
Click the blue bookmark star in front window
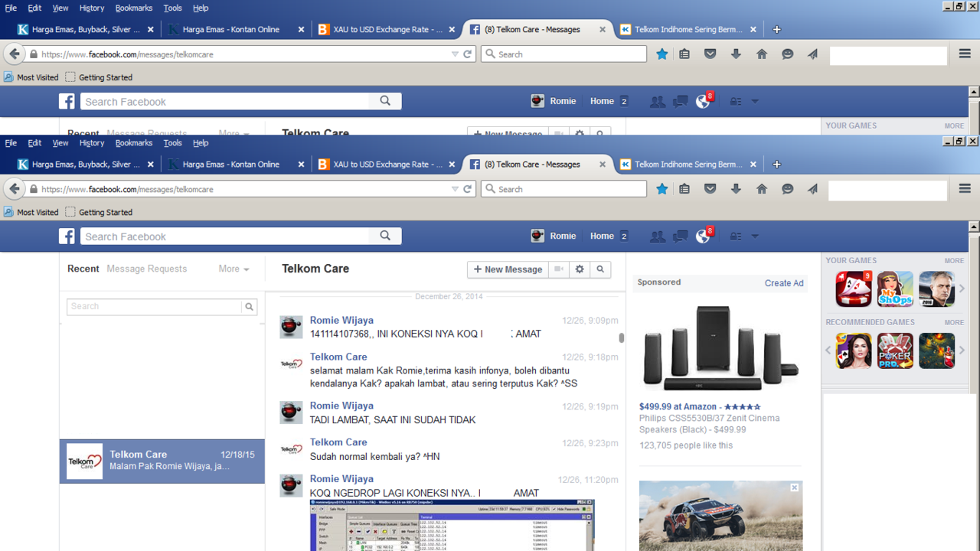point(662,189)
